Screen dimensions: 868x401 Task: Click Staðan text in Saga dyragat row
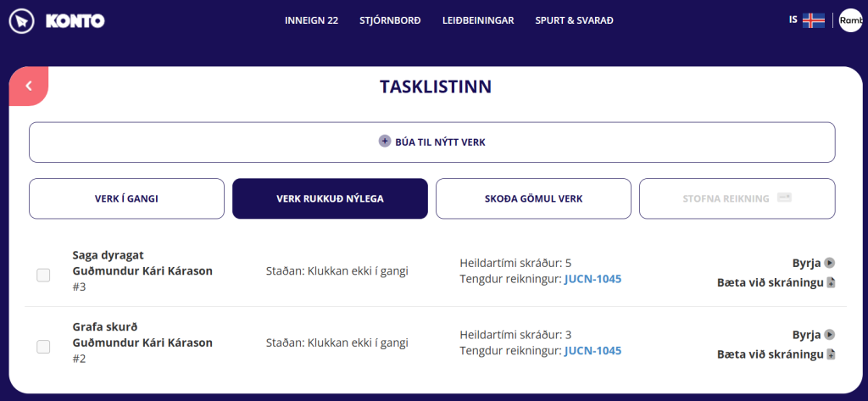(x=337, y=271)
